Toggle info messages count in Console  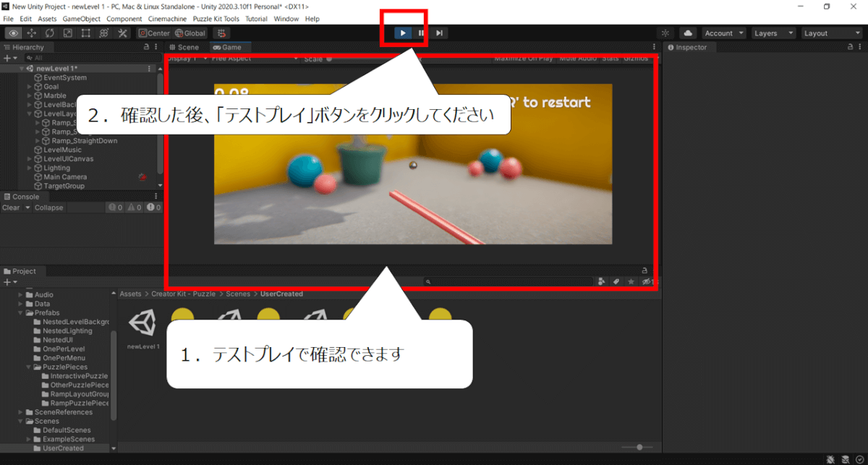tap(115, 208)
